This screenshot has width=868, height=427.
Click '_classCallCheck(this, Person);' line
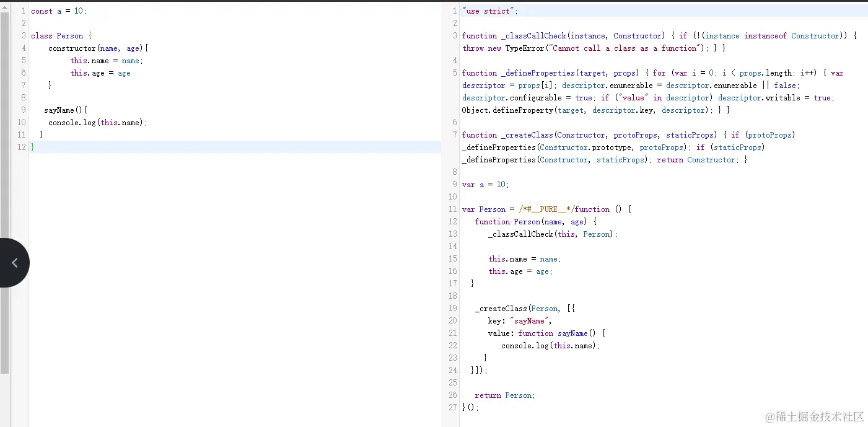click(553, 234)
